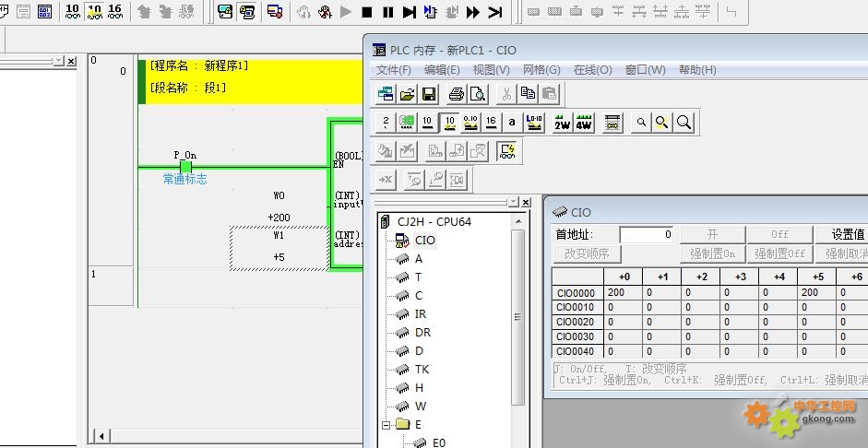This screenshot has width=868, height=448.
Task: Select the A area tree item
Action: (x=419, y=259)
